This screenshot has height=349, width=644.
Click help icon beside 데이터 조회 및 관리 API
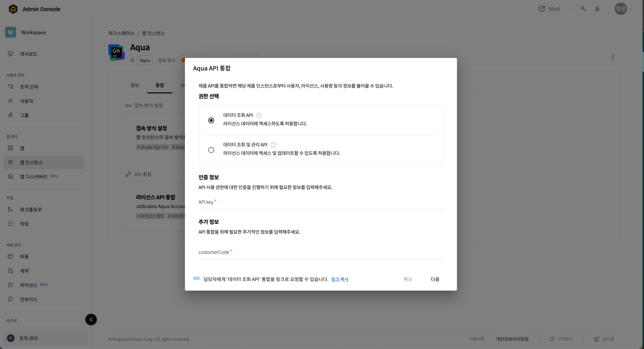[273, 145]
